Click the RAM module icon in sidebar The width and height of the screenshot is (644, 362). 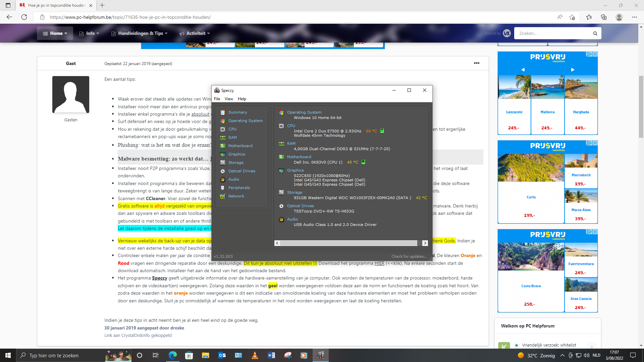[x=222, y=137]
